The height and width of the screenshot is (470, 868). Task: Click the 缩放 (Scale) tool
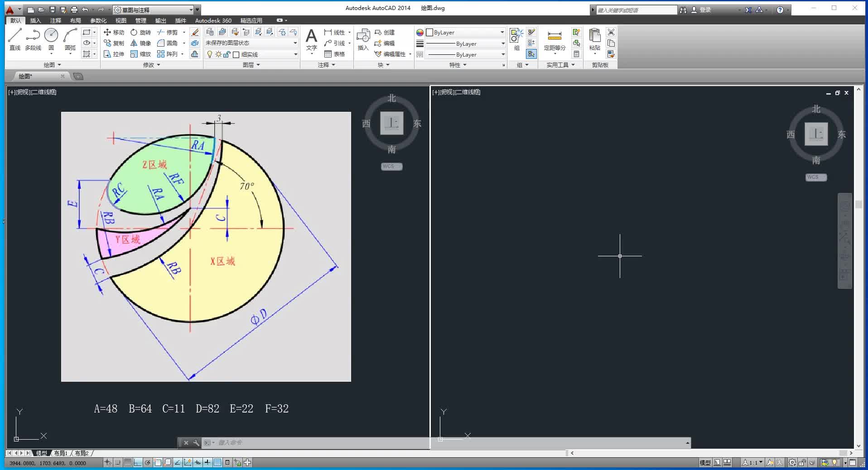point(140,54)
